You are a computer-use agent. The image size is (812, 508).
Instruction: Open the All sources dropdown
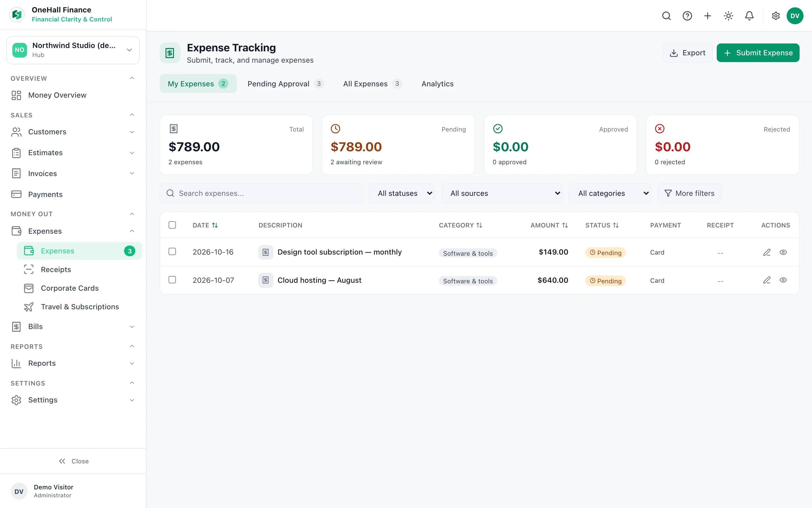coord(502,193)
